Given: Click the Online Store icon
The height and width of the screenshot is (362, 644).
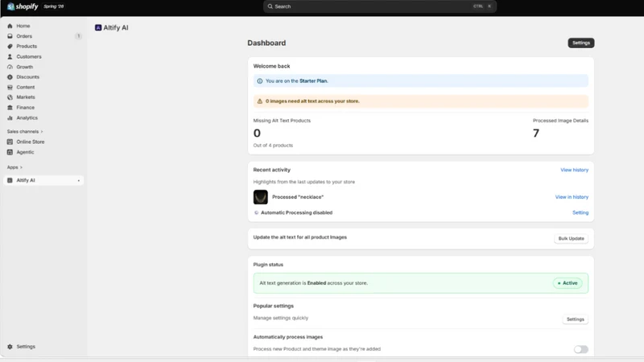Looking at the screenshot, I should coord(10,142).
